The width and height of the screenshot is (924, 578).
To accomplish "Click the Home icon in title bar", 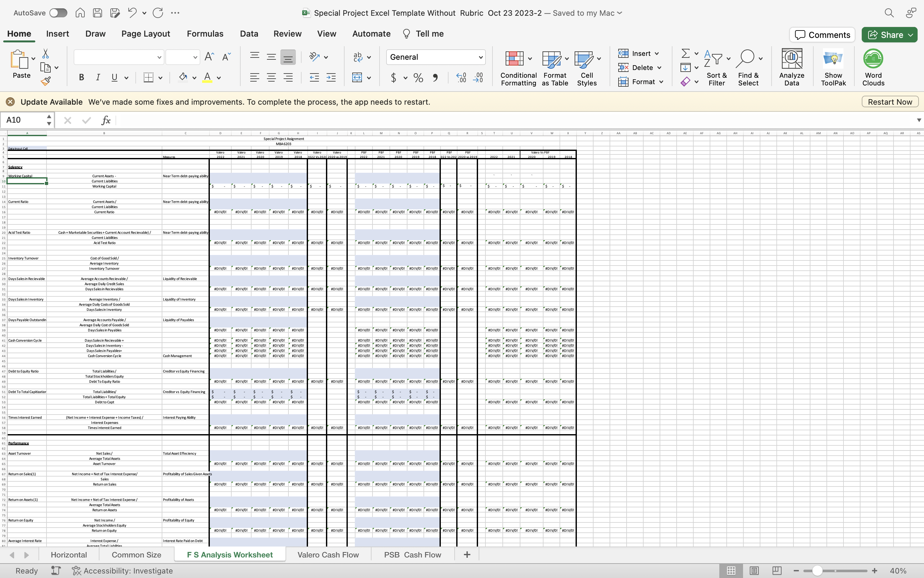I will point(80,13).
